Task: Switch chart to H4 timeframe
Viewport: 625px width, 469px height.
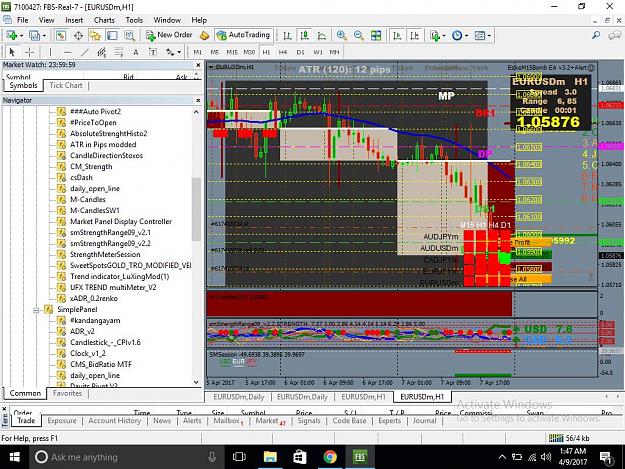Action: [283, 52]
